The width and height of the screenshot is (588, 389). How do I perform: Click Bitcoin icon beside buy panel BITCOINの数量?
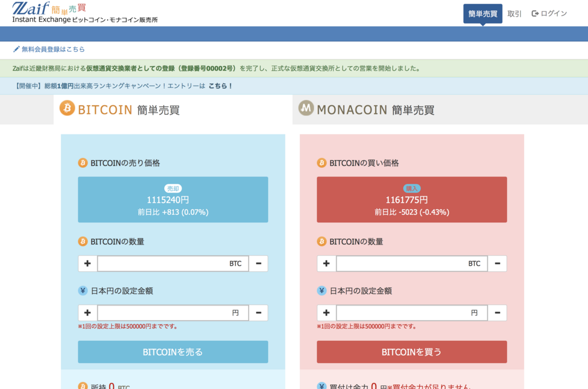322,241
